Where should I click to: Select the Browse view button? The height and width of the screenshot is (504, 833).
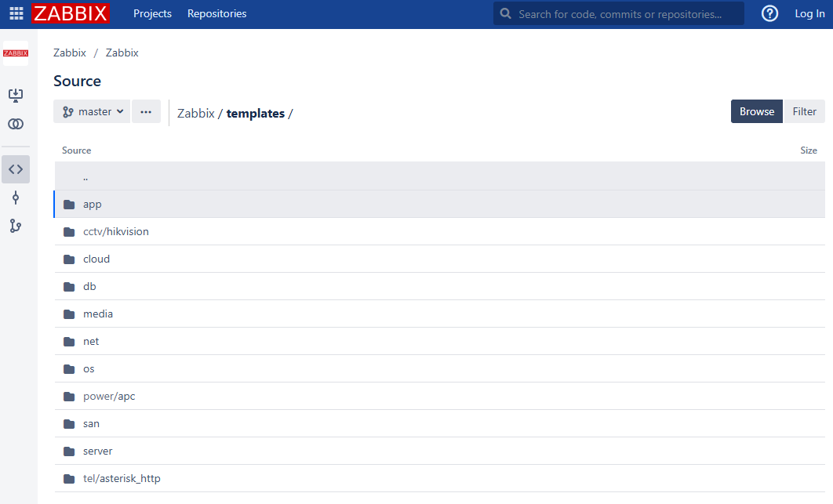[756, 111]
